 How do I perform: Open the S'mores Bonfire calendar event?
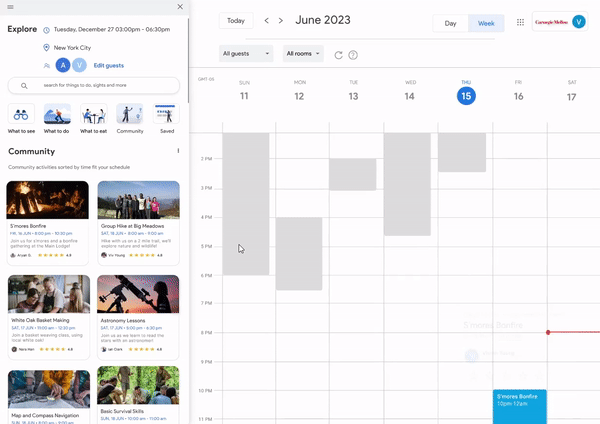coord(520,406)
